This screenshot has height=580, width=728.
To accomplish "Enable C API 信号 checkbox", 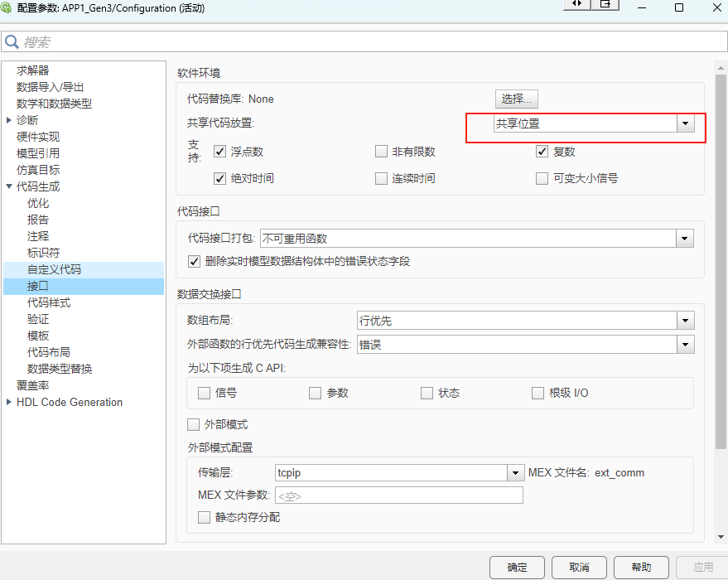I will coord(204,394).
